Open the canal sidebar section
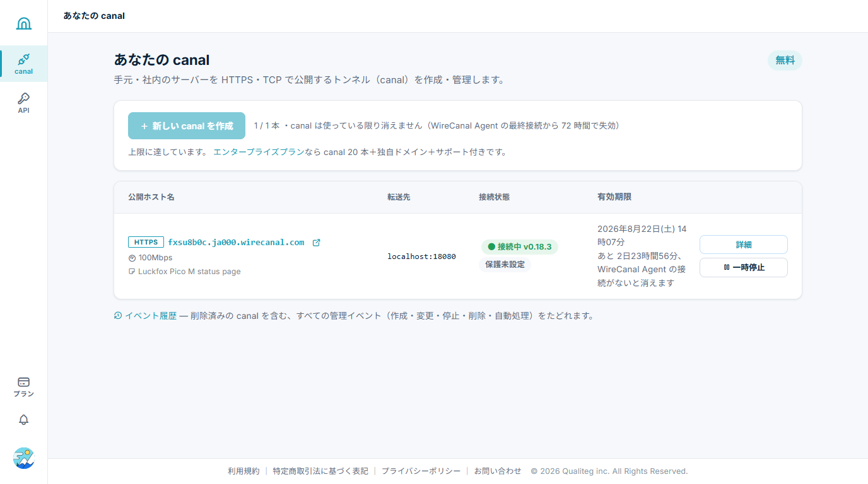This screenshot has height=484, width=868. pos(24,64)
